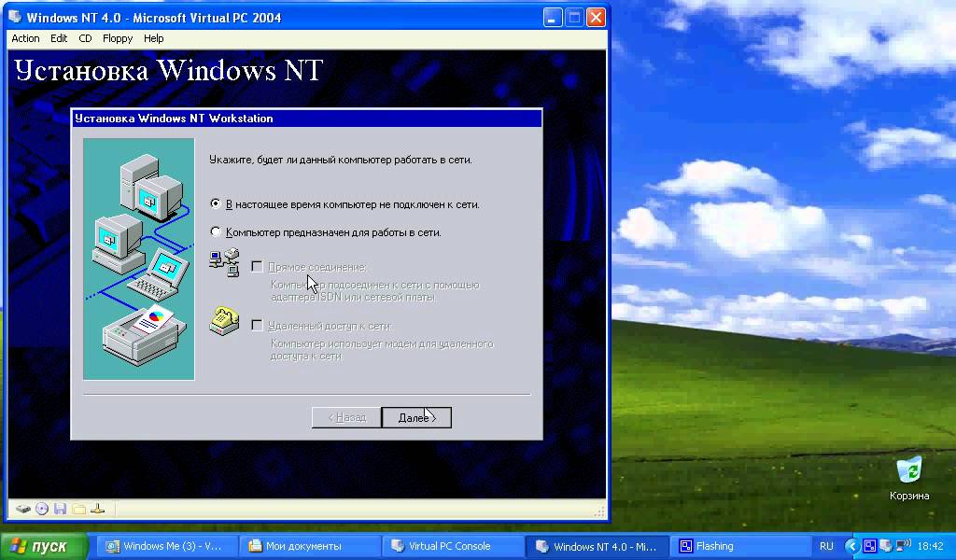The height and width of the screenshot is (560, 956).
Task: Open the 'пуск' Start menu
Action: tap(43, 546)
